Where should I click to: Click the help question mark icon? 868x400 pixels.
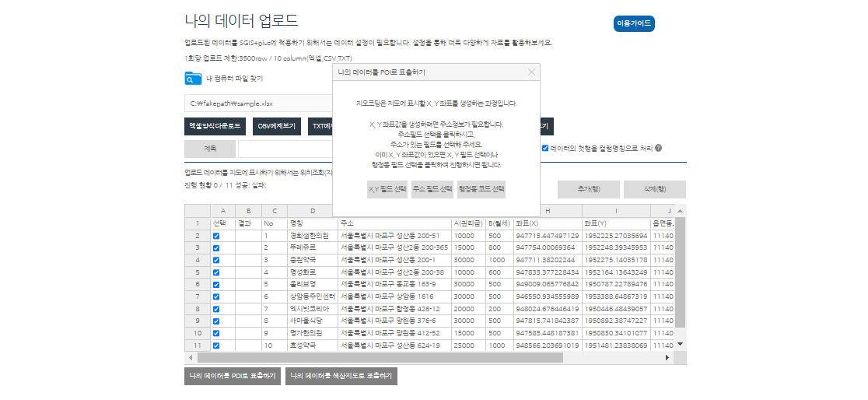(x=659, y=148)
